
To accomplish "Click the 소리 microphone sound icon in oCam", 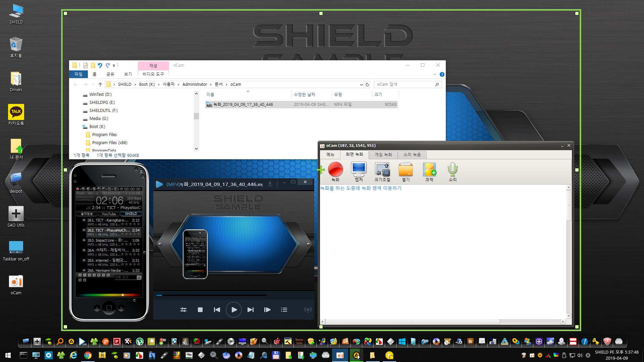I will pyautogui.click(x=452, y=172).
